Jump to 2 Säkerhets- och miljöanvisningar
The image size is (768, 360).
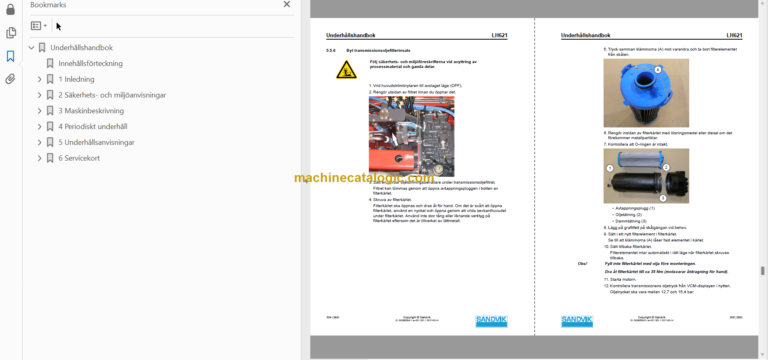tap(112, 95)
